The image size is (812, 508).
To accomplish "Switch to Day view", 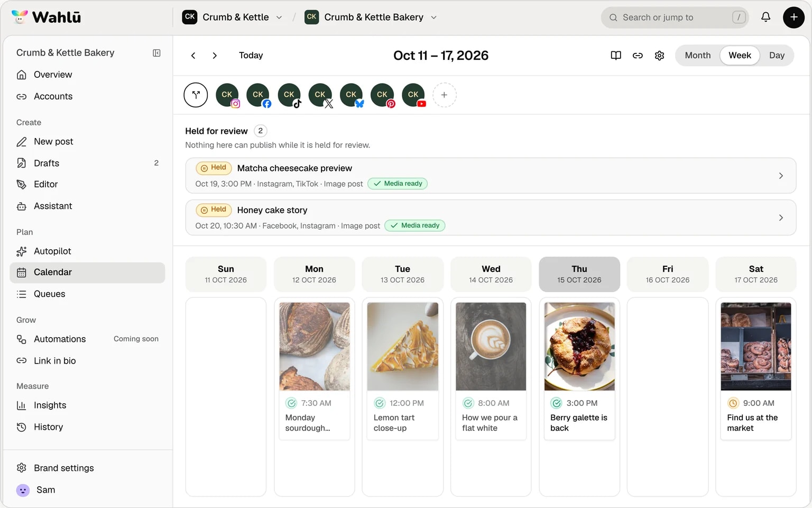I will pos(777,56).
